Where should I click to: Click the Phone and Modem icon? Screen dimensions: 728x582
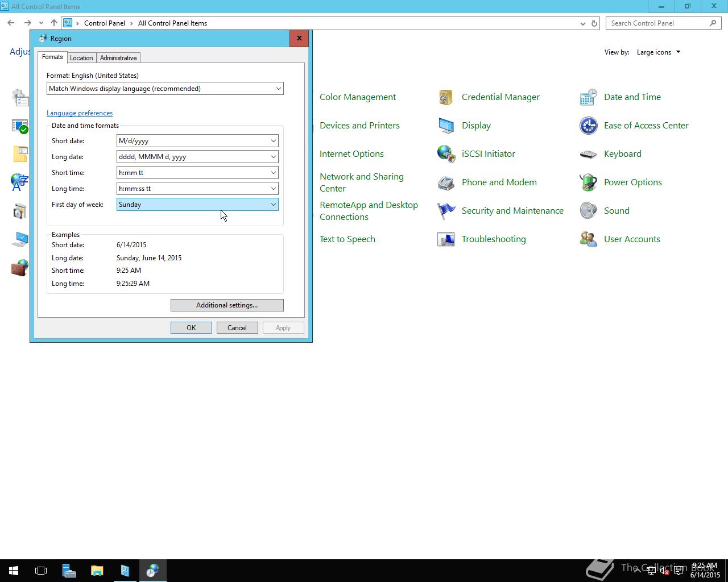(x=446, y=182)
